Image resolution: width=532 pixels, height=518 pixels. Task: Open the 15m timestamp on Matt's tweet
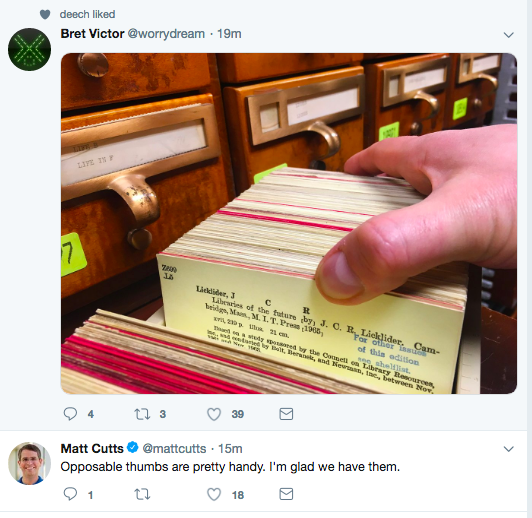[230, 448]
